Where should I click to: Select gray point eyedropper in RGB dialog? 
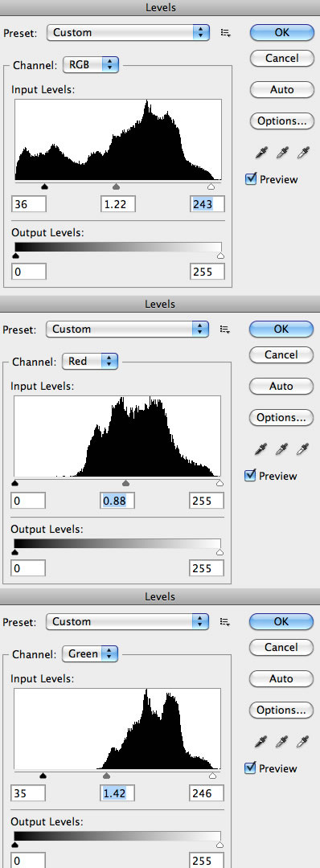click(x=281, y=153)
